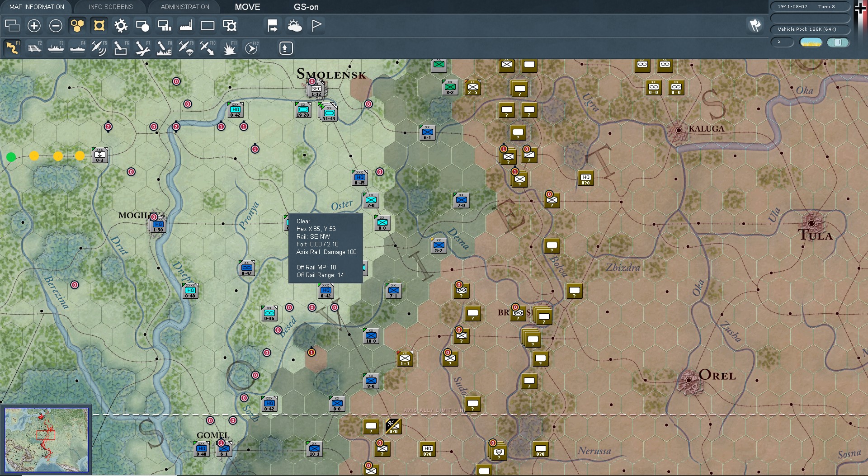Zoom in the map with plus icon
This screenshot has width=868, height=476.
coord(34,26)
